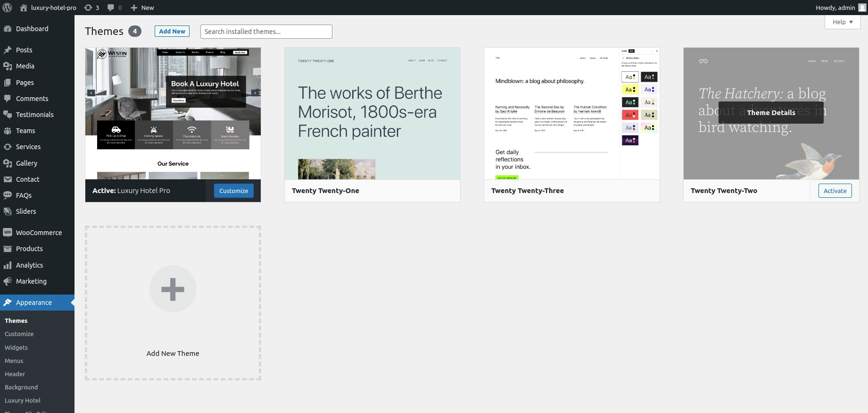Click the Comments bubble icon in sidebar
Screen dimensions: 868x413
pyautogui.click(x=8, y=99)
